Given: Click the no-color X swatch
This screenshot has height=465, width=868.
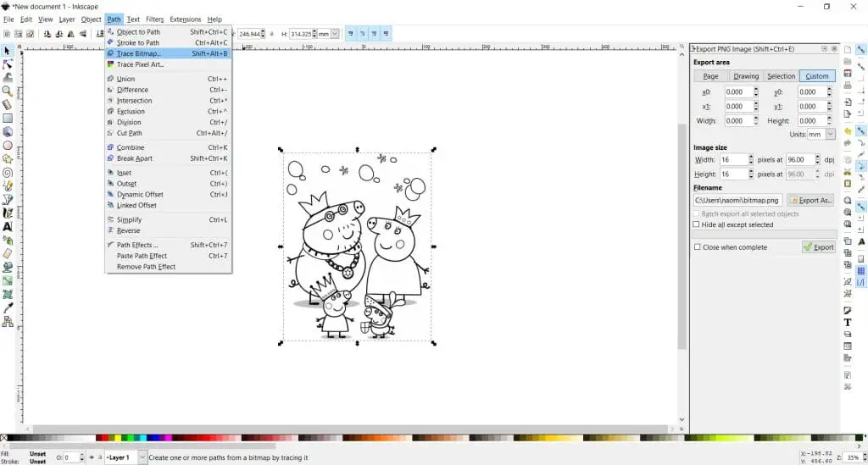Looking at the screenshot, I should [x=4, y=438].
